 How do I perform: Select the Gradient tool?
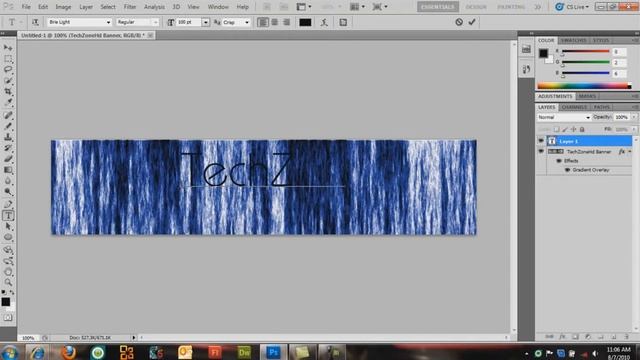click(x=8, y=170)
